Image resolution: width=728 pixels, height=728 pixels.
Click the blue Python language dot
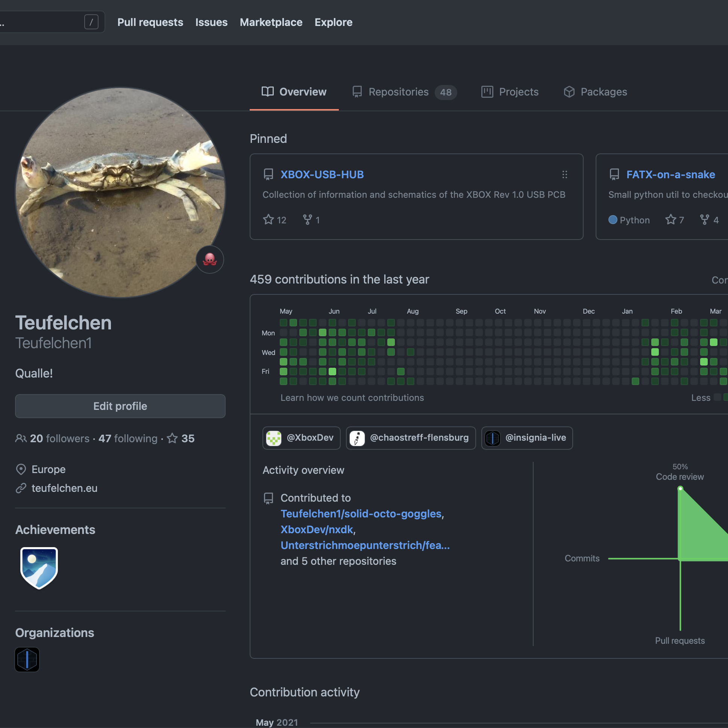(x=613, y=220)
